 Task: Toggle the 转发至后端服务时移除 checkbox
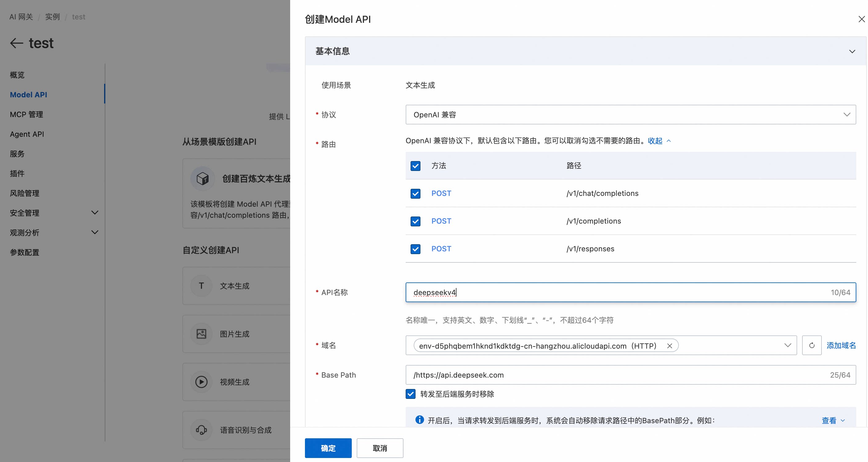410,394
